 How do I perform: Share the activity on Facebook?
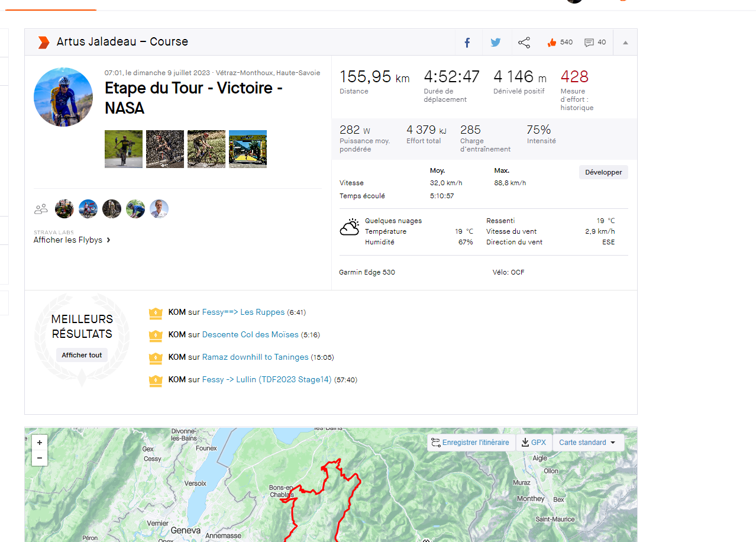point(467,43)
